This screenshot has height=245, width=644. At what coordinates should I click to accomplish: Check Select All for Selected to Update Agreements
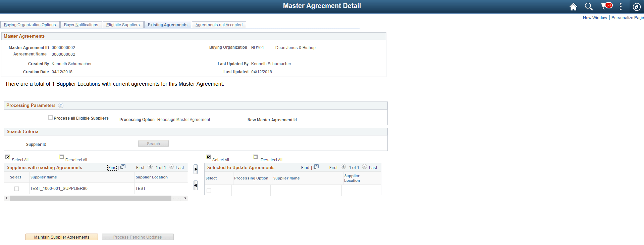click(208, 157)
